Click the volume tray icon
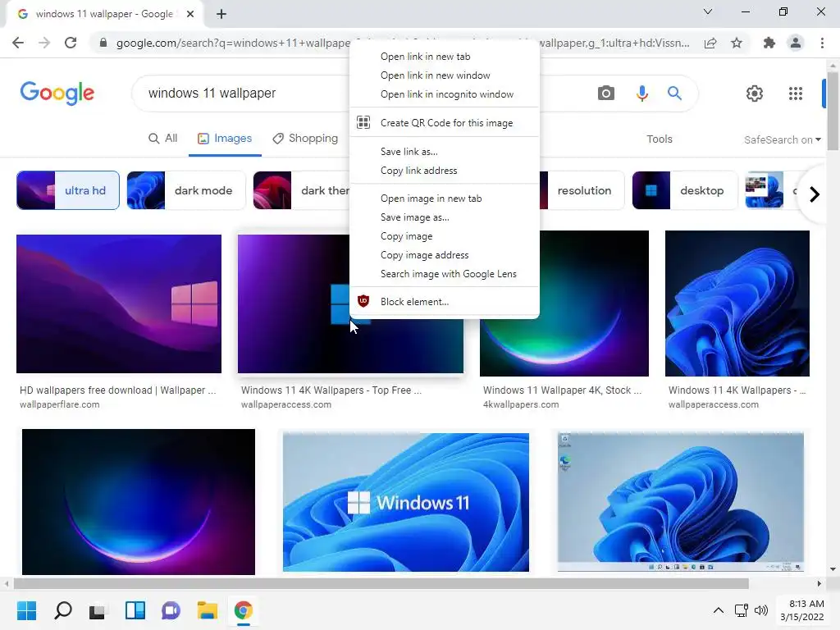Screen dimensions: 840x630 coord(760,610)
